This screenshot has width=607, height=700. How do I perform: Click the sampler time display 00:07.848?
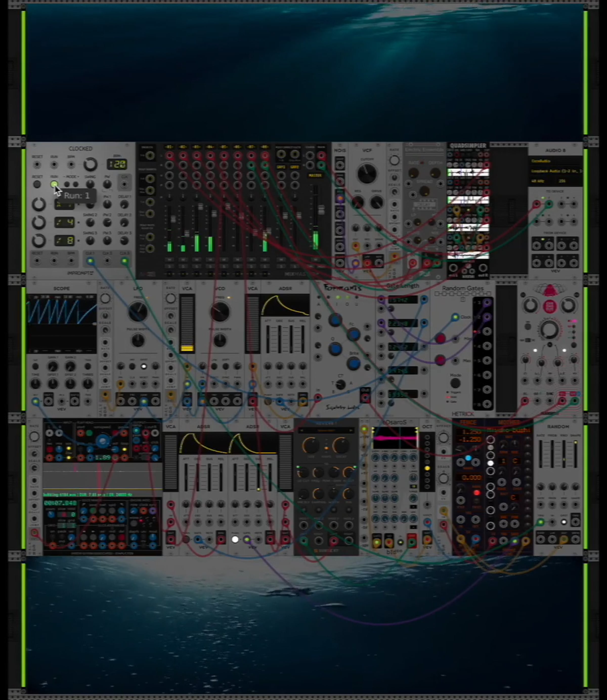[61, 503]
